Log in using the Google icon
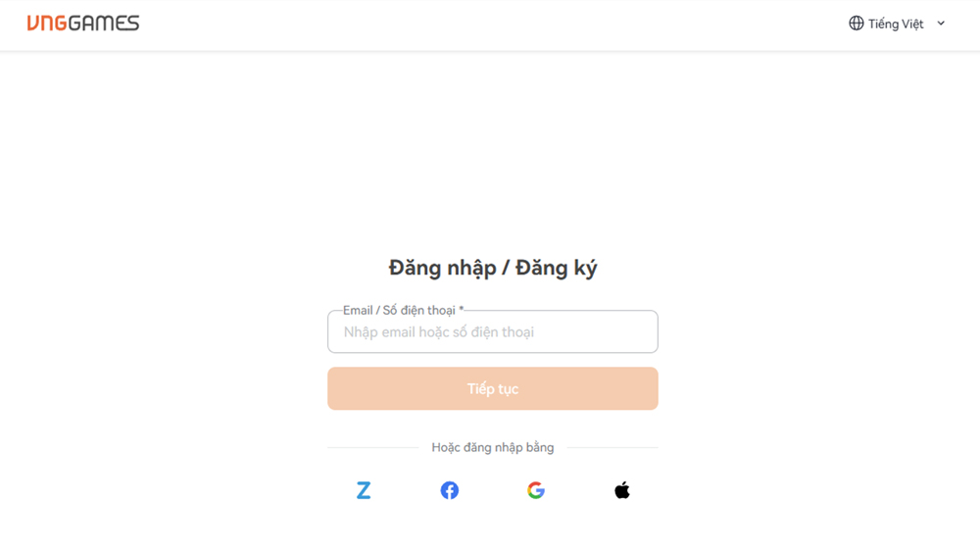The width and height of the screenshot is (980, 551). pyautogui.click(x=535, y=490)
